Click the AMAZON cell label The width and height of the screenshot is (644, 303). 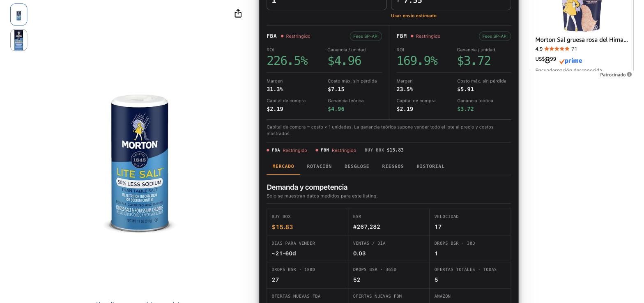tap(442, 296)
